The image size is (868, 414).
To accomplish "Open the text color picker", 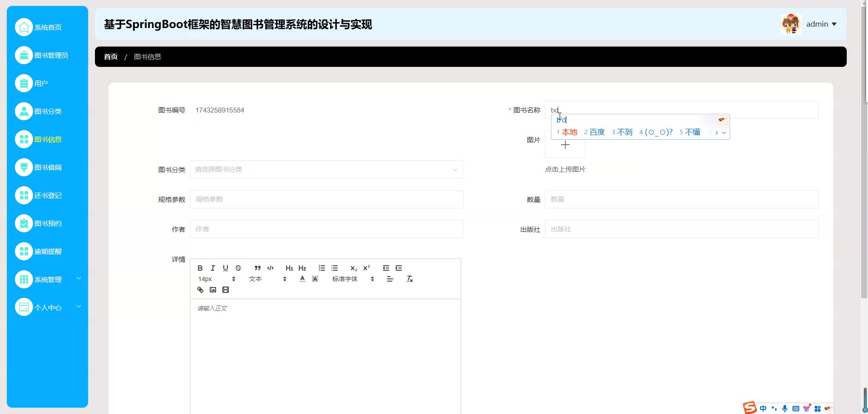I will click(302, 279).
